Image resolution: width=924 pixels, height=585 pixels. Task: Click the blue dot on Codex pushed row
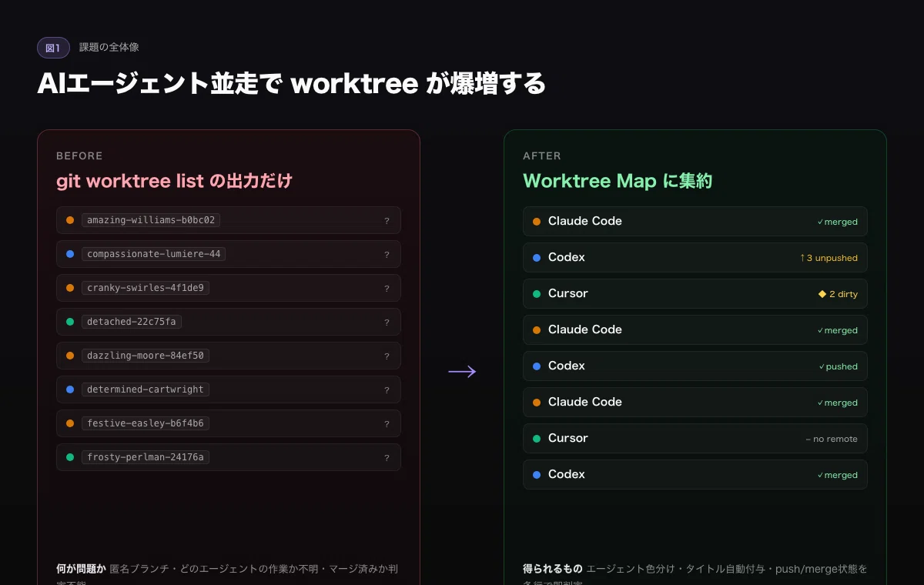tap(537, 366)
